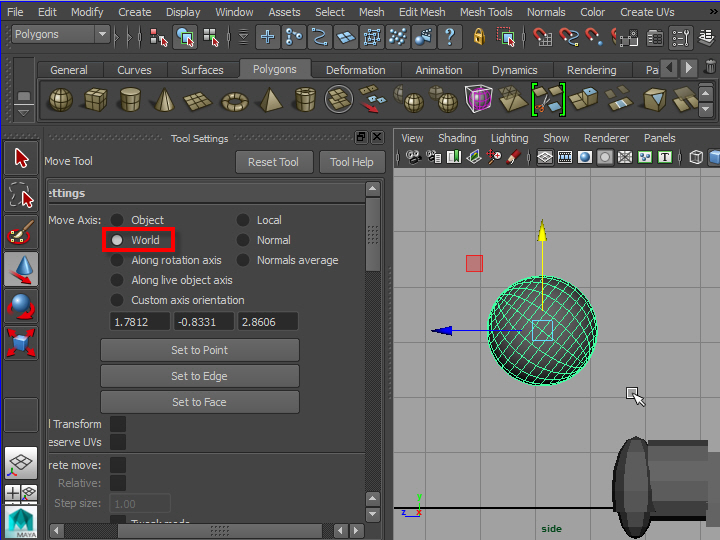Activate the Scale tool in toolbox
The image size is (720, 540).
(x=21, y=343)
